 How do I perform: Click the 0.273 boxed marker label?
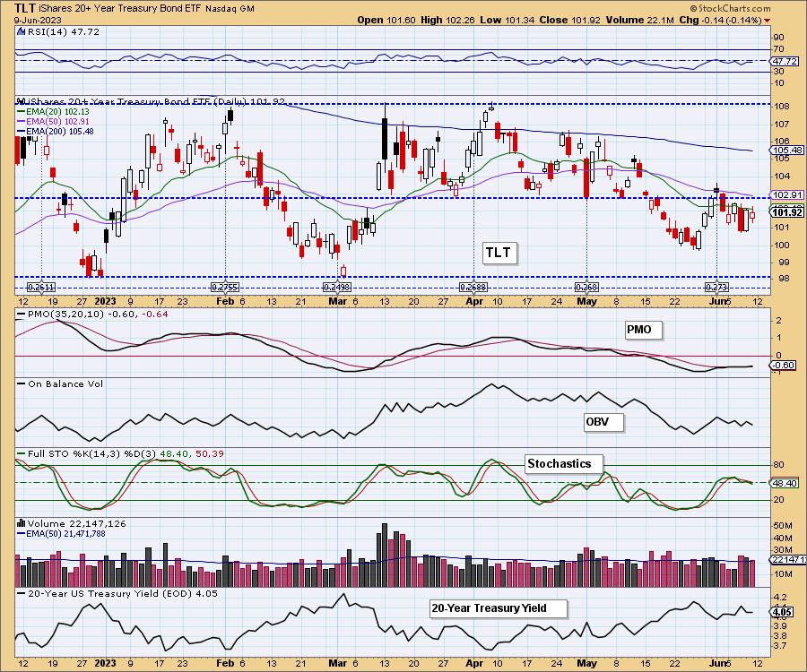coord(717,288)
